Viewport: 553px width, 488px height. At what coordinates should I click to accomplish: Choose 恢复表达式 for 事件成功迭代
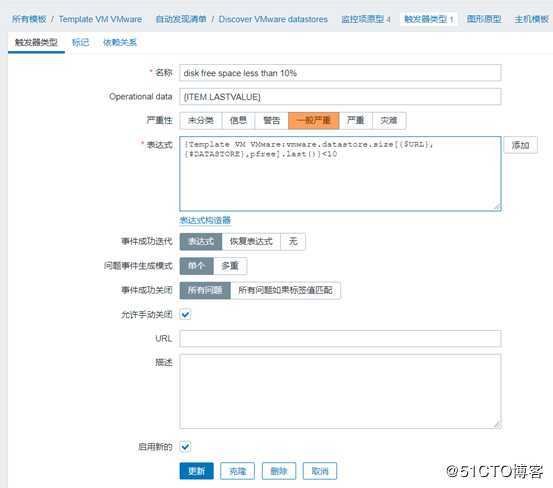tap(251, 242)
